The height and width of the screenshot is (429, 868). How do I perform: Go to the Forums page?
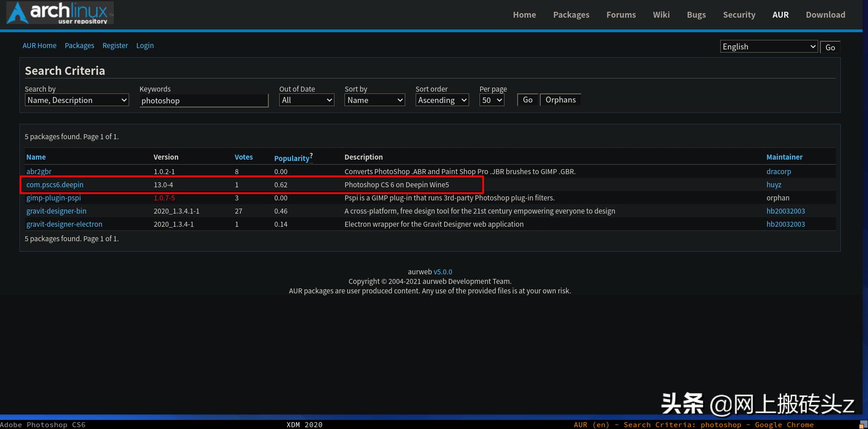click(x=621, y=15)
